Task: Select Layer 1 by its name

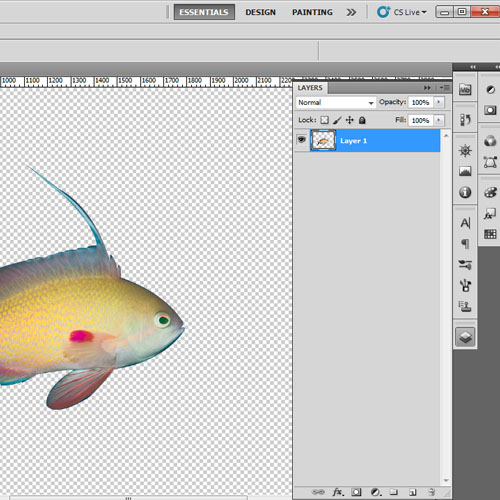Action: click(353, 141)
